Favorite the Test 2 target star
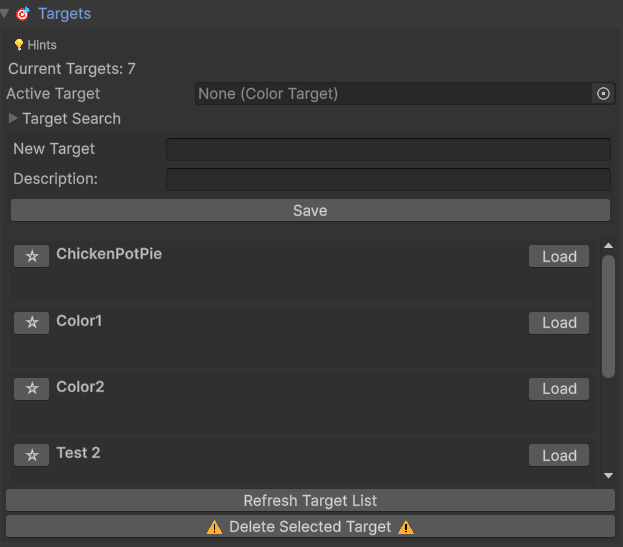This screenshot has height=547, width=623. pyautogui.click(x=31, y=455)
